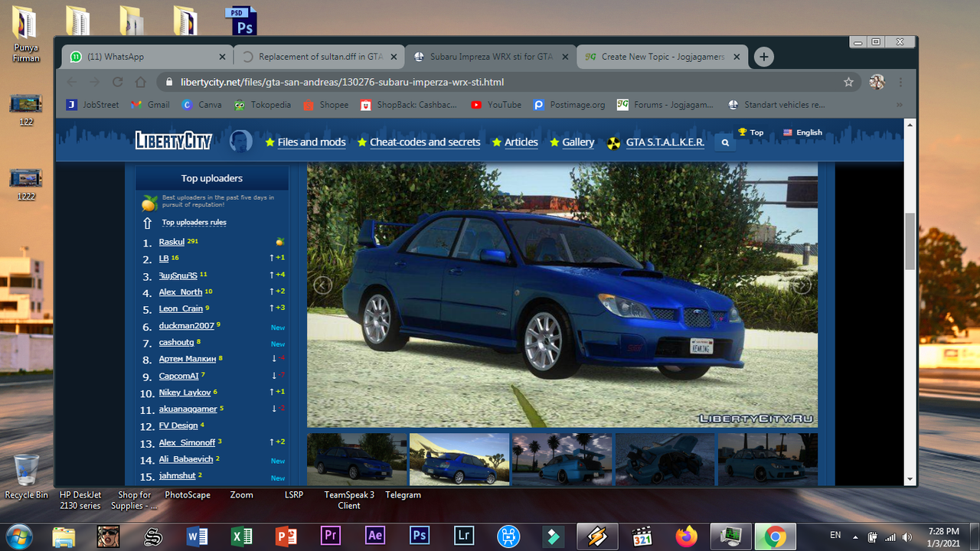980x551 pixels.
Task: Launch Word from the taskbar
Action: point(198,536)
